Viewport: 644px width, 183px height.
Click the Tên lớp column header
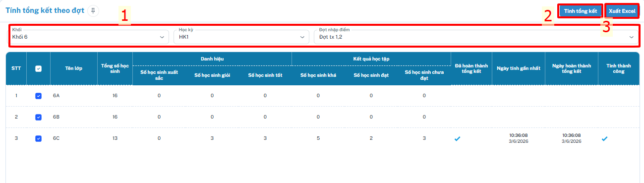pyautogui.click(x=74, y=68)
